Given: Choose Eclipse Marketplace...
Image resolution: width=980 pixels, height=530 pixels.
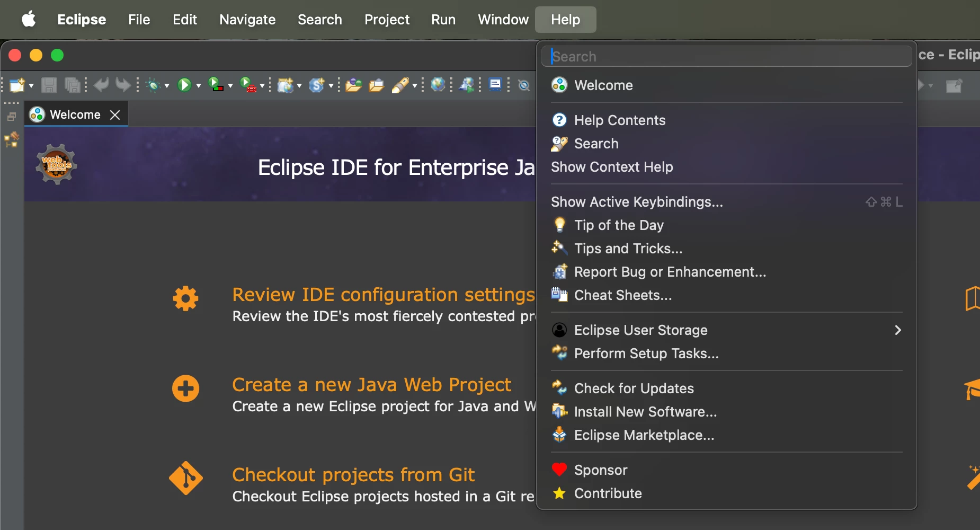Looking at the screenshot, I should click(727, 435).
